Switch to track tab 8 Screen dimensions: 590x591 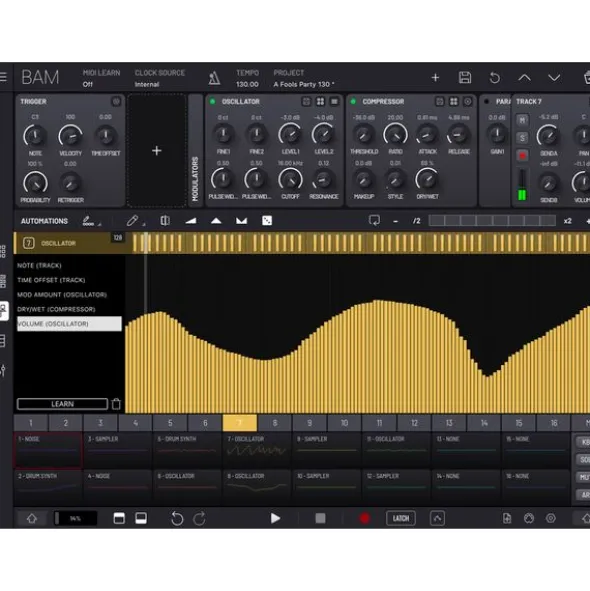pyautogui.click(x=275, y=423)
